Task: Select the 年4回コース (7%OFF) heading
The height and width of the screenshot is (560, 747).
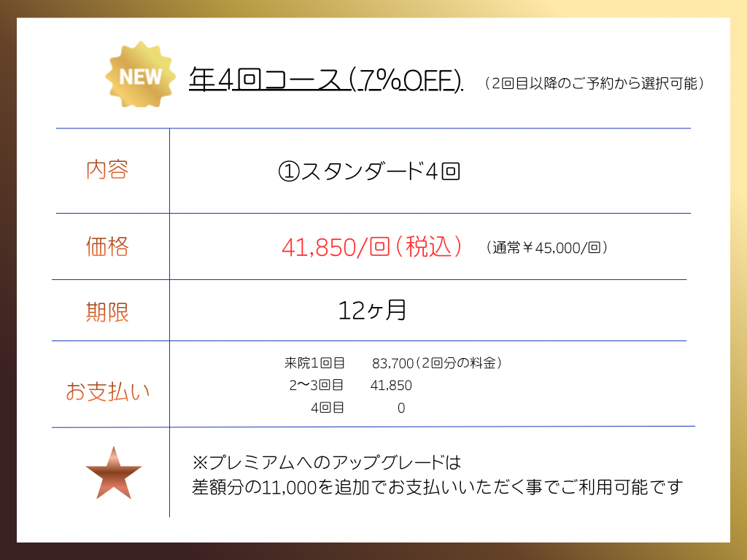Action: point(326,79)
